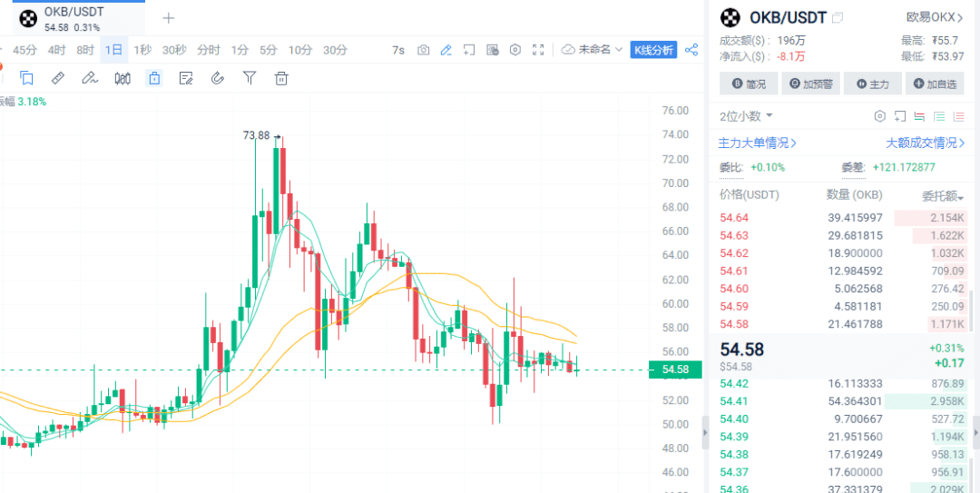Click the 委差 label

coord(853,168)
